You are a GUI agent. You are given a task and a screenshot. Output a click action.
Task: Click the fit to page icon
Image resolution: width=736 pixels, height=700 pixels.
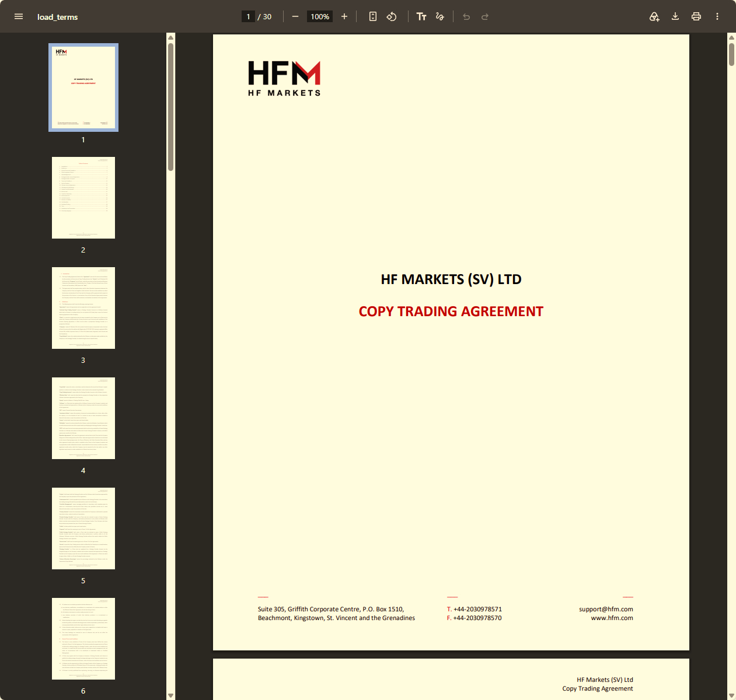[373, 16]
